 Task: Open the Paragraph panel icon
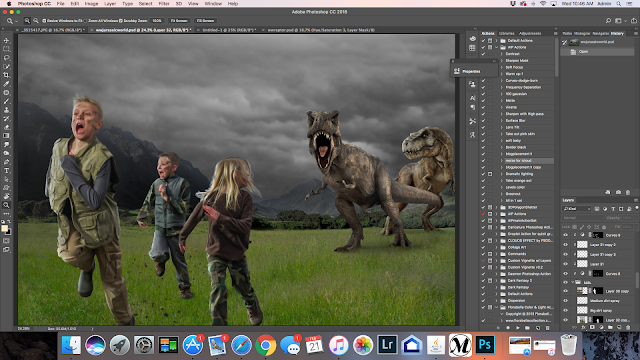[472, 107]
